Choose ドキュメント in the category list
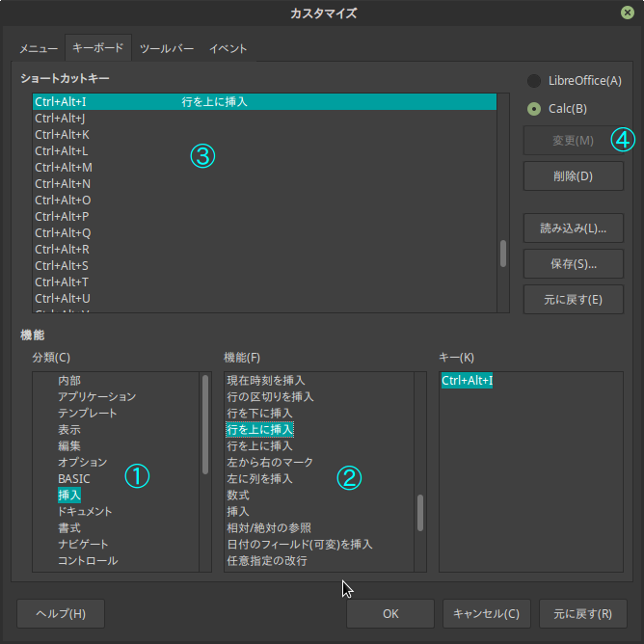Image resolution: width=644 pixels, height=644 pixels. pyautogui.click(x=85, y=511)
